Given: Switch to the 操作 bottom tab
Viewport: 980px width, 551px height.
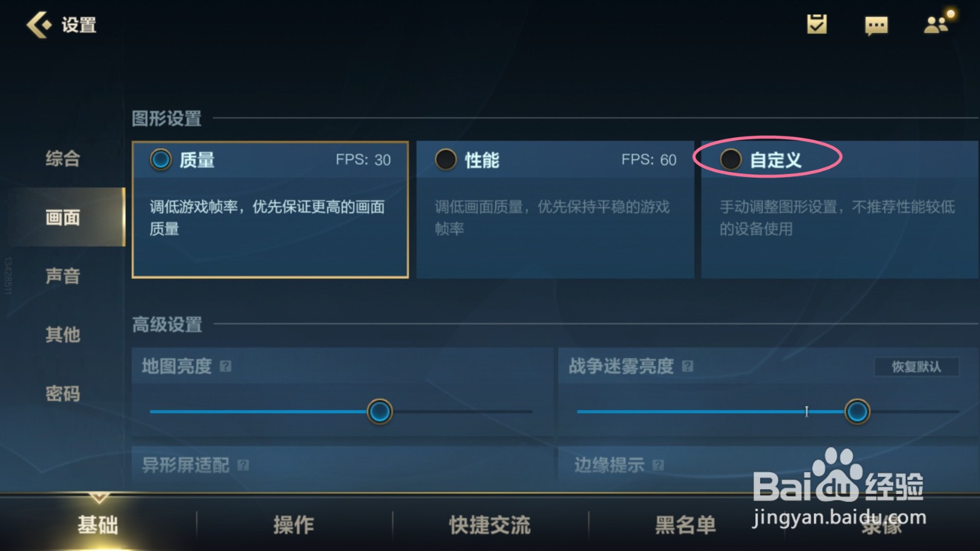Looking at the screenshot, I should (294, 525).
